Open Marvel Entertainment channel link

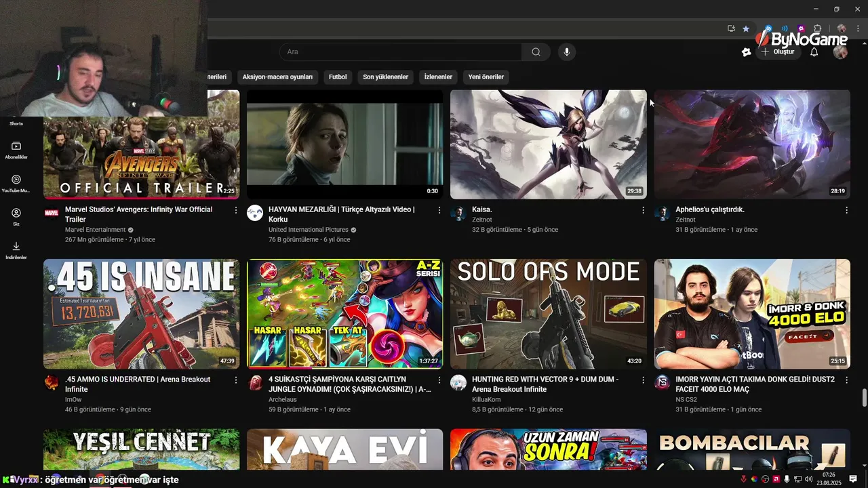point(96,230)
